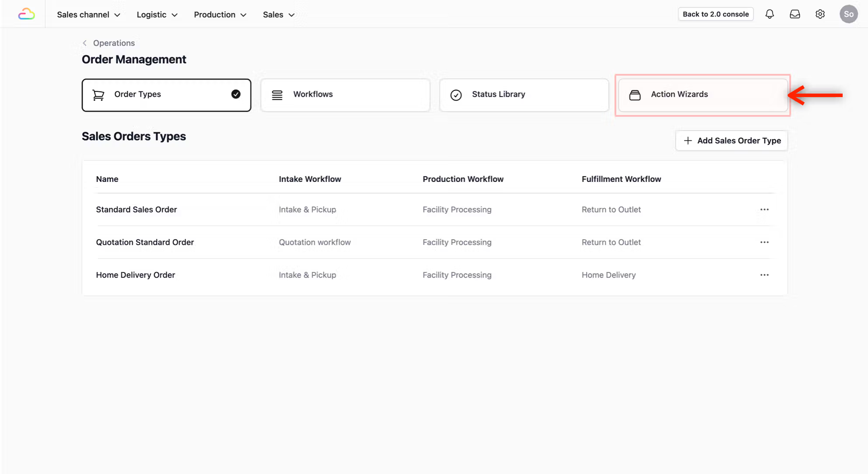The width and height of the screenshot is (868, 474).
Task: Open the Home Delivery Order entry
Action: 135,275
